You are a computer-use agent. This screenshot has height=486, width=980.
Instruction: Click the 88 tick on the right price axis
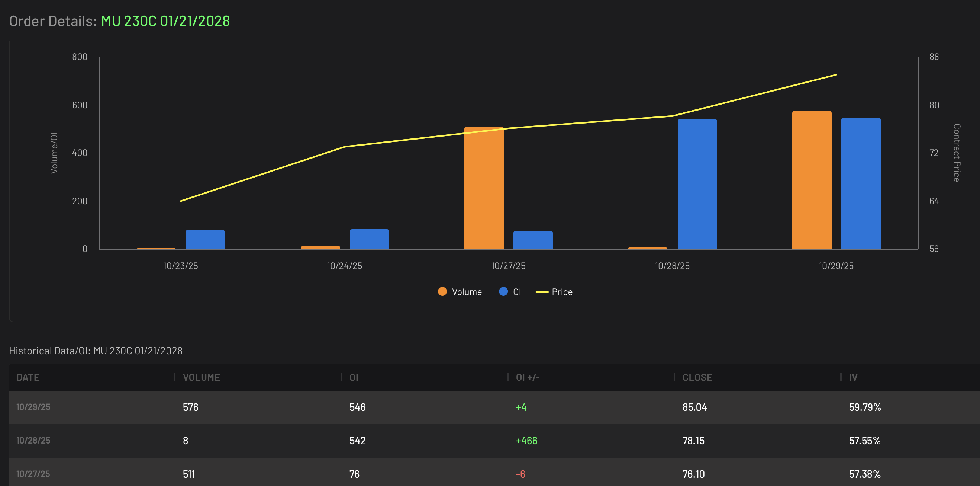[934, 57]
